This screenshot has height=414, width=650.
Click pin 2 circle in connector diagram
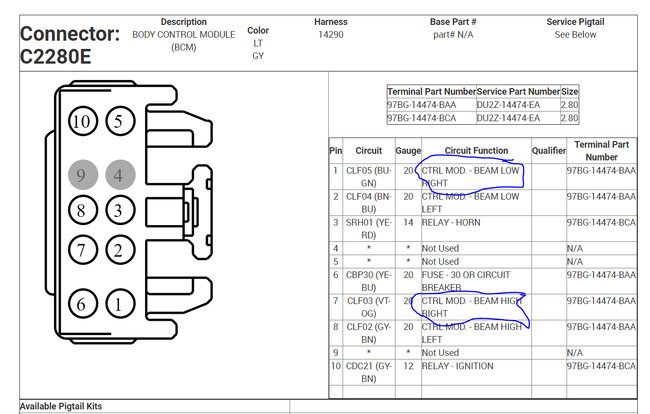pos(120,250)
